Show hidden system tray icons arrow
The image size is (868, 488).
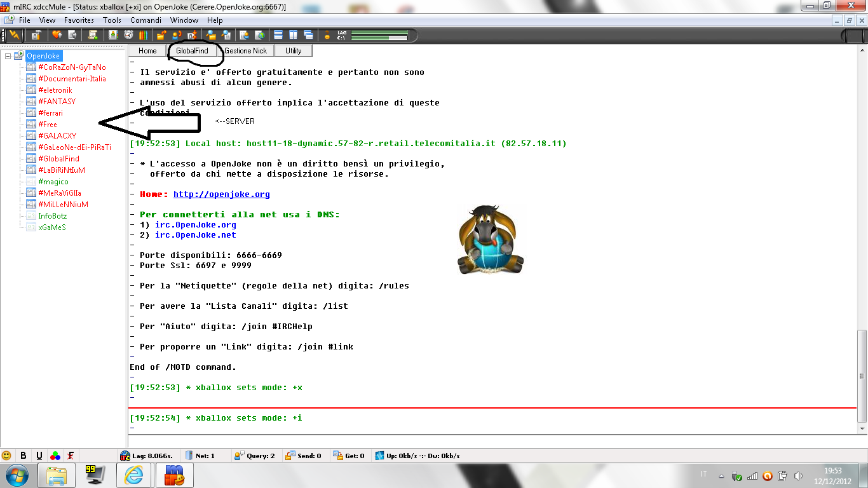pos(721,475)
